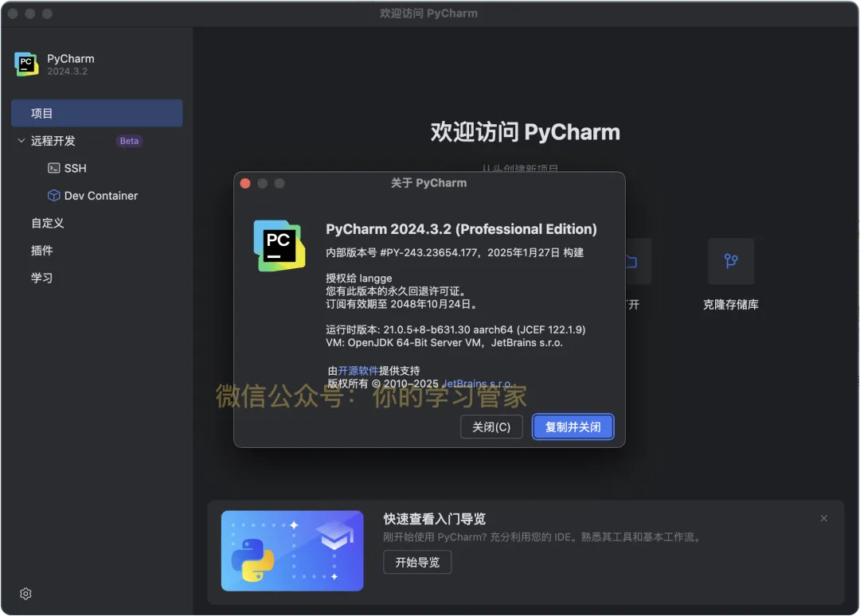The height and width of the screenshot is (616, 860).
Task: Click the 关于 PyCharm dialog title
Action: [429, 183]
